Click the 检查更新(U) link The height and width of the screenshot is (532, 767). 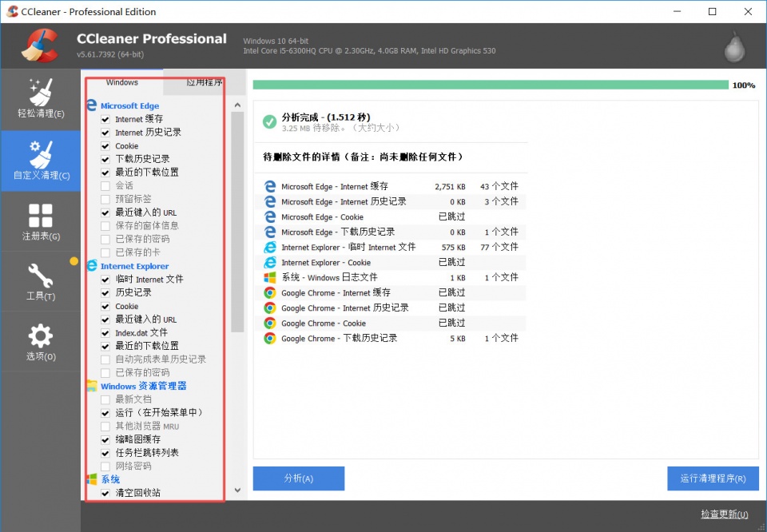coord(724,514)
